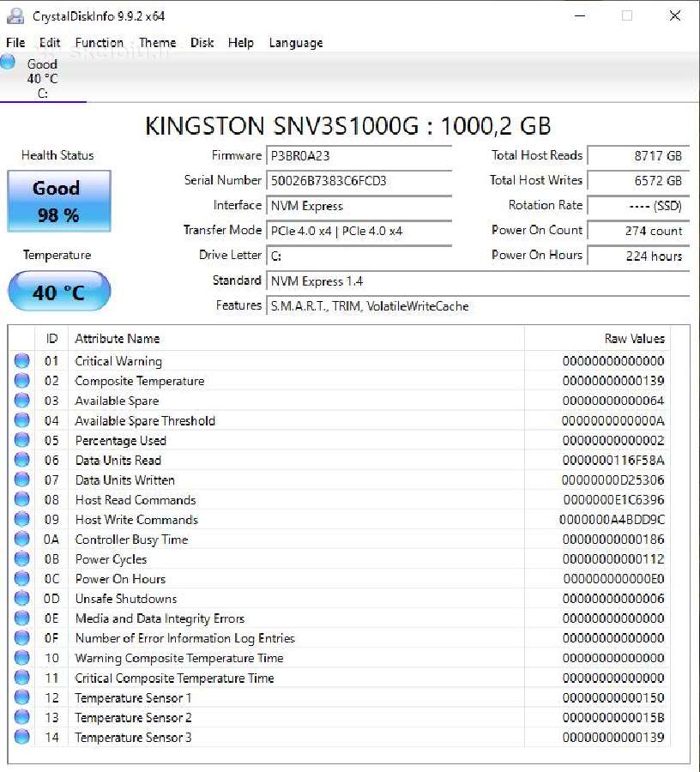
Task: Click the Transfer Mode field
Action: [359, 231]
